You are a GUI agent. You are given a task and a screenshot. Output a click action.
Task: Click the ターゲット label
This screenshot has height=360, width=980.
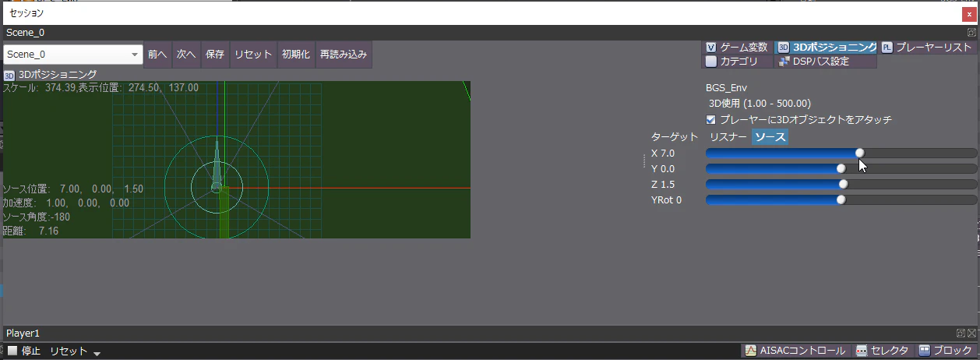pyautogui.click(x=675, y=137)
